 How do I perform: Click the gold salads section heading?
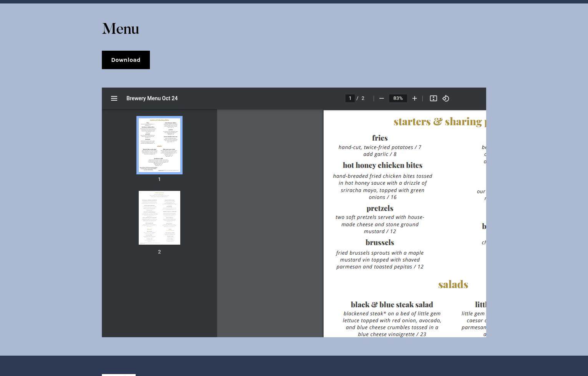[x=453, y=284]
